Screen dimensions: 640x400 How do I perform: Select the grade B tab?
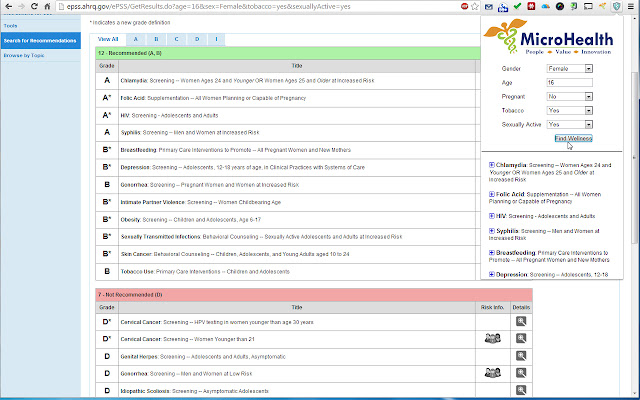click(x=156, y=39)
